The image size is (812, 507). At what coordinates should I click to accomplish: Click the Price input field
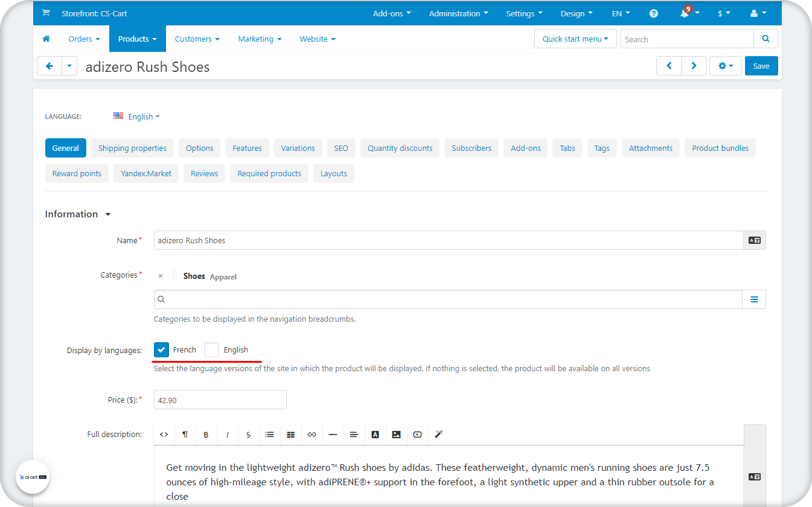point(220,400)
